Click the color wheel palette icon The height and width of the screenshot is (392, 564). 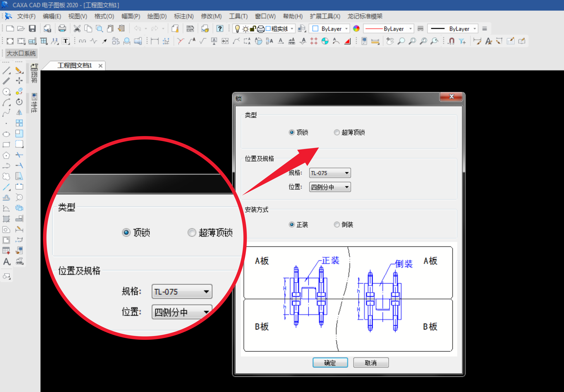[x=356, y=29]
